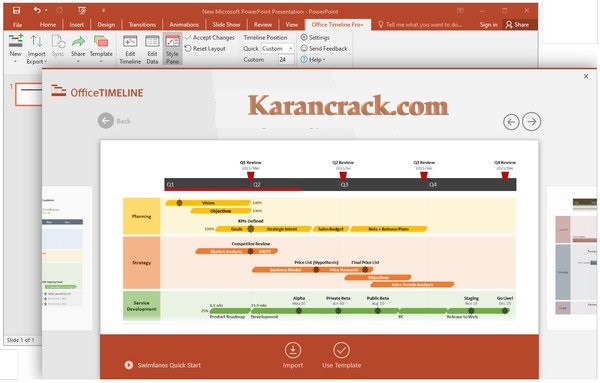
Task: Click the Template ribbon icon
Action: 101,41
